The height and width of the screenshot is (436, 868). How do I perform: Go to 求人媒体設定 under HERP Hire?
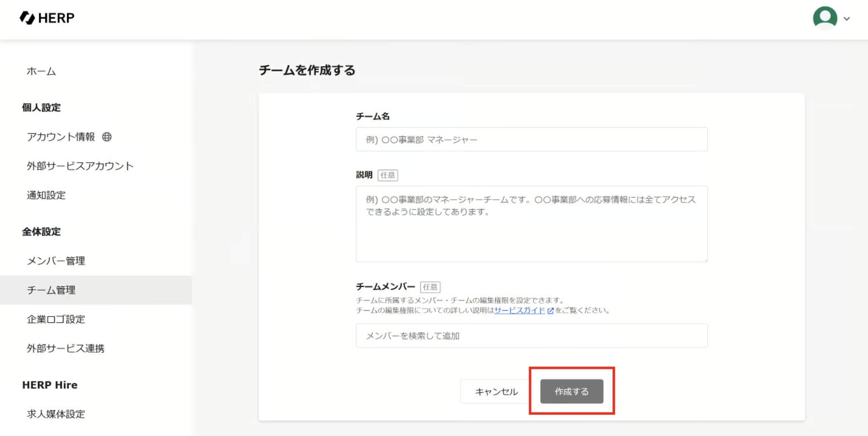[x=56, y=414]
